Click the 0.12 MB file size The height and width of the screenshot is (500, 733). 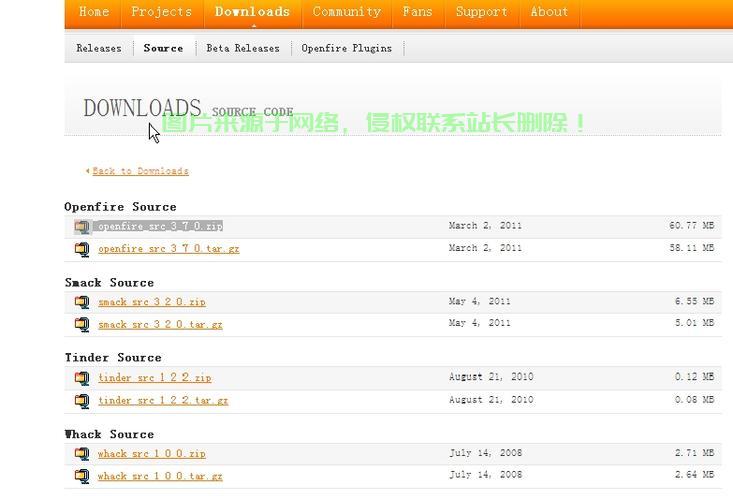click(x=694, y=376)
